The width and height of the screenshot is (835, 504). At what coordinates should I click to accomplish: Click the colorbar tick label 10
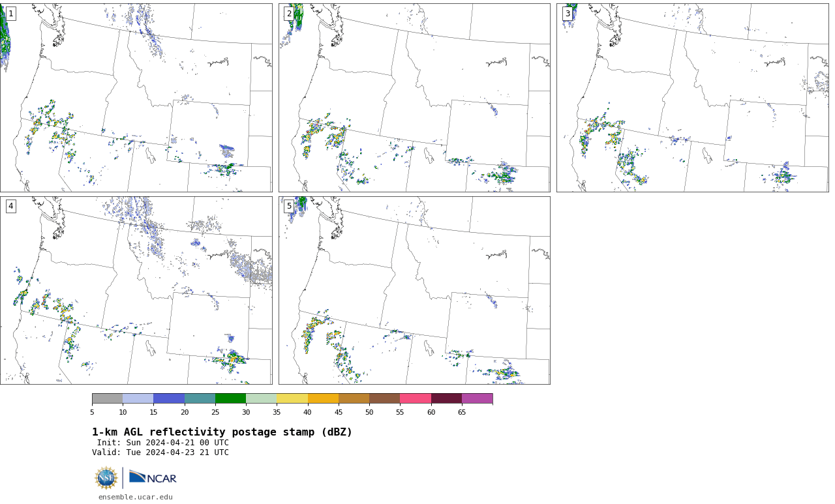[x=123, y=412]
